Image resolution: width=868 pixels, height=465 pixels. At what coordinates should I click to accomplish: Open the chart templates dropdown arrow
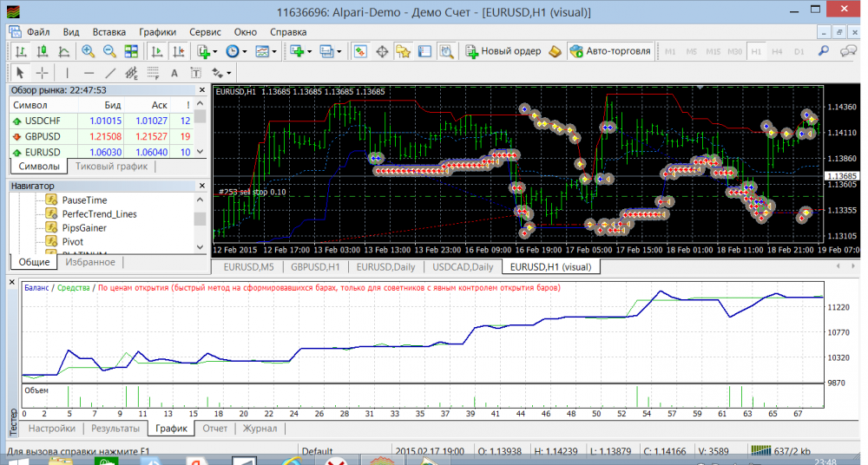(274, 51)
